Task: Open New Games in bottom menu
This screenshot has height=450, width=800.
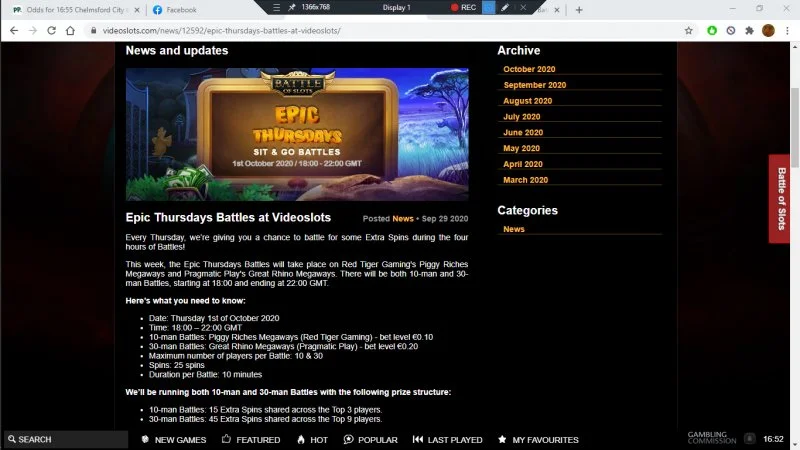Action: click(173, 439)
